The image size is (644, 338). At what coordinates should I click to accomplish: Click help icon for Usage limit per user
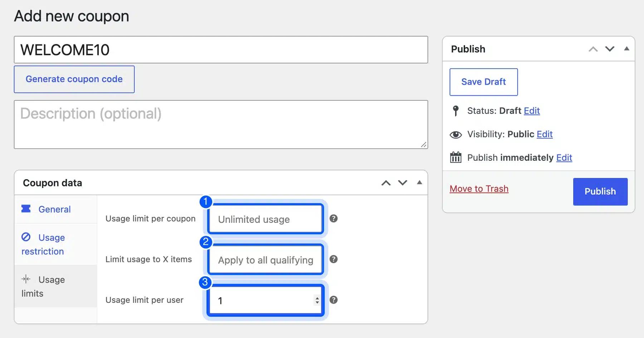(333, 300)
